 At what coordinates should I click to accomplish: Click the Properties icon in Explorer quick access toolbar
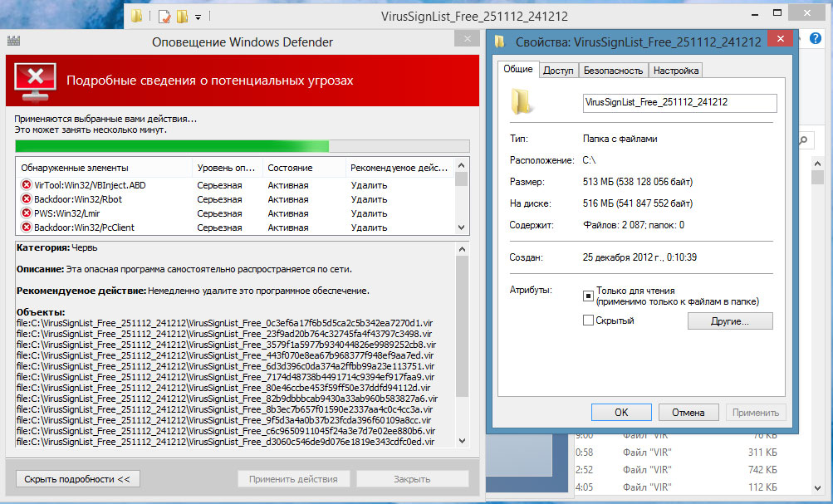point(164,17)
